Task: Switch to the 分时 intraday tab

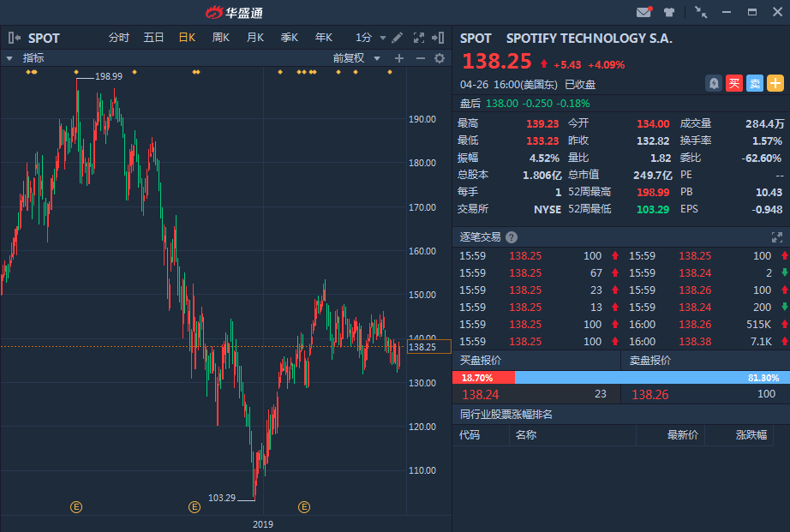Action: click(x=118, y=38)
